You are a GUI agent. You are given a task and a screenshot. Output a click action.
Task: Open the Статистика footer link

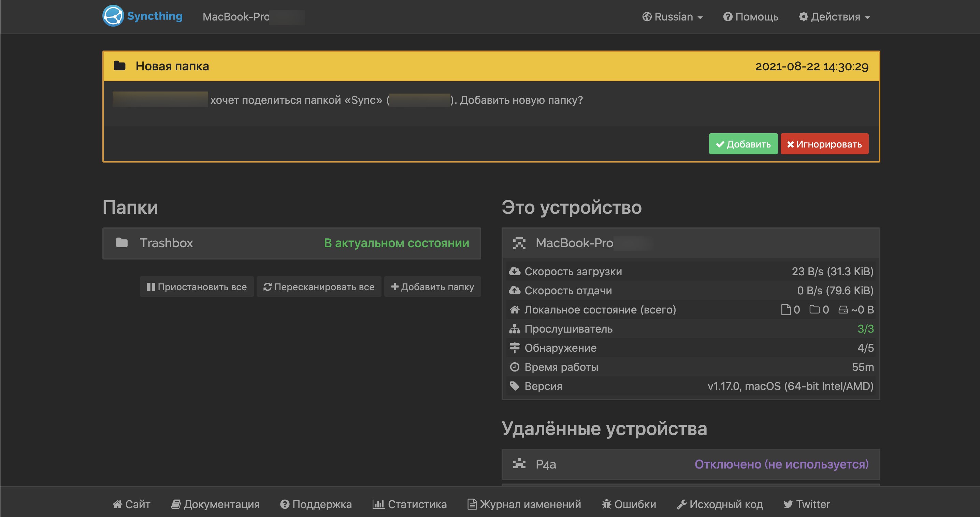(x=410, y=504)
